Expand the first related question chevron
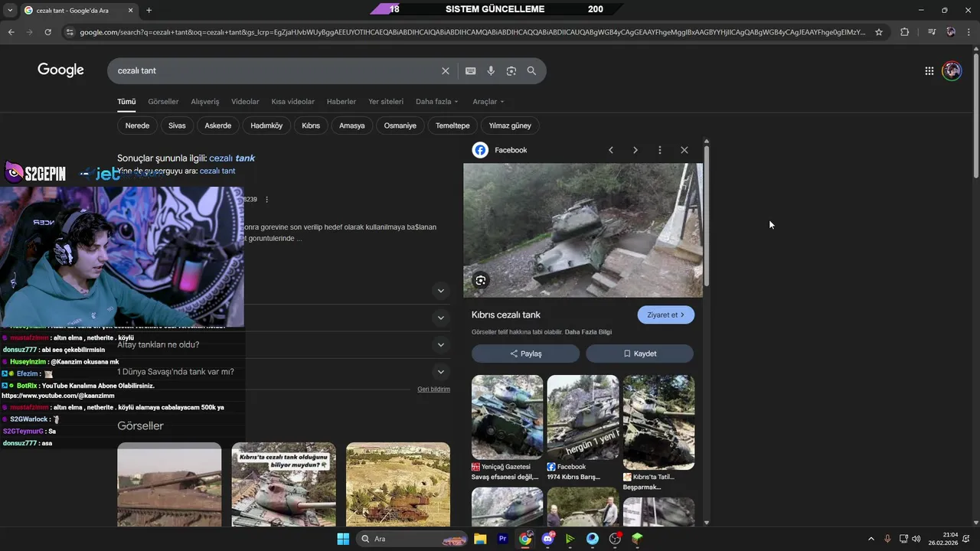 (440, 291)
